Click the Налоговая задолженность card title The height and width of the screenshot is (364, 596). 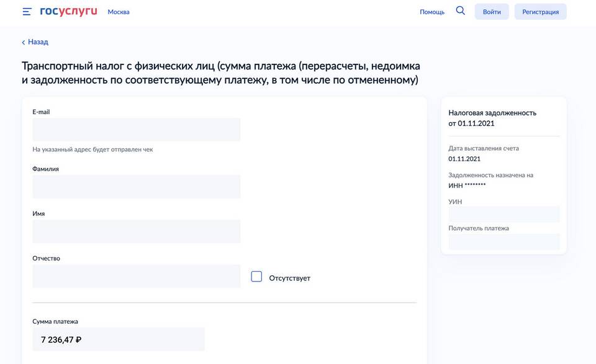click(492, 118)
